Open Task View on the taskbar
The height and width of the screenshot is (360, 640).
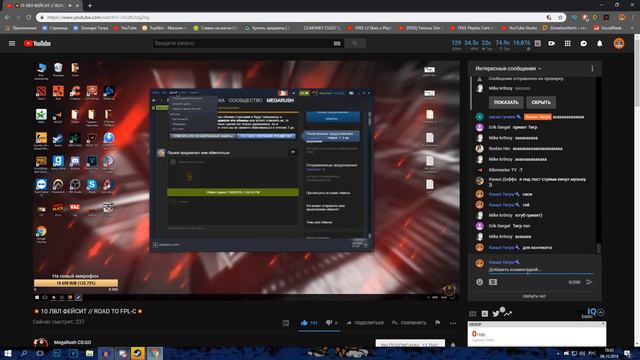[x=40, y=353]
